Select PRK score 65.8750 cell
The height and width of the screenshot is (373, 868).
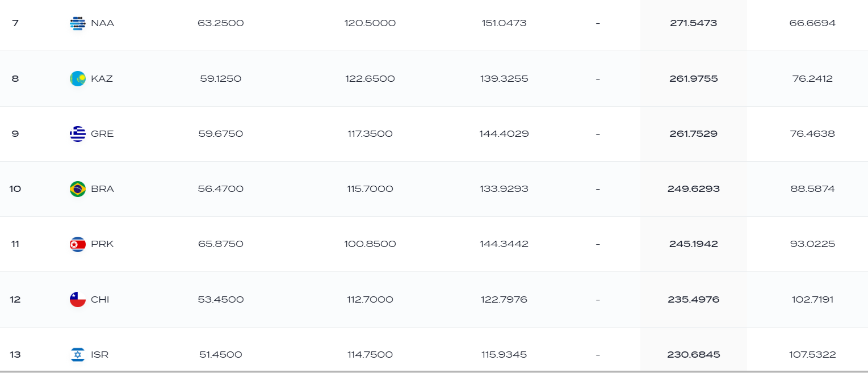[x=221, y=244]
